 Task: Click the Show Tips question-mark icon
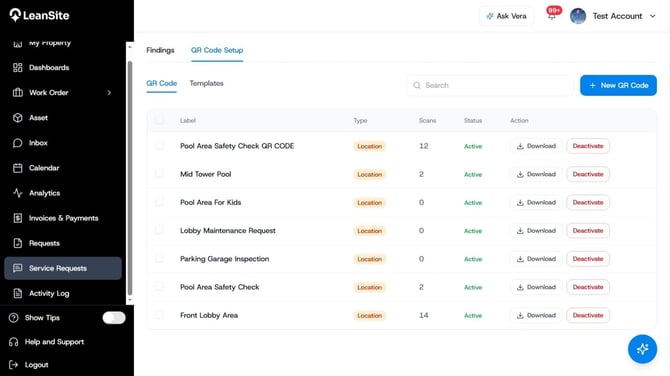[x=14, y=318]
